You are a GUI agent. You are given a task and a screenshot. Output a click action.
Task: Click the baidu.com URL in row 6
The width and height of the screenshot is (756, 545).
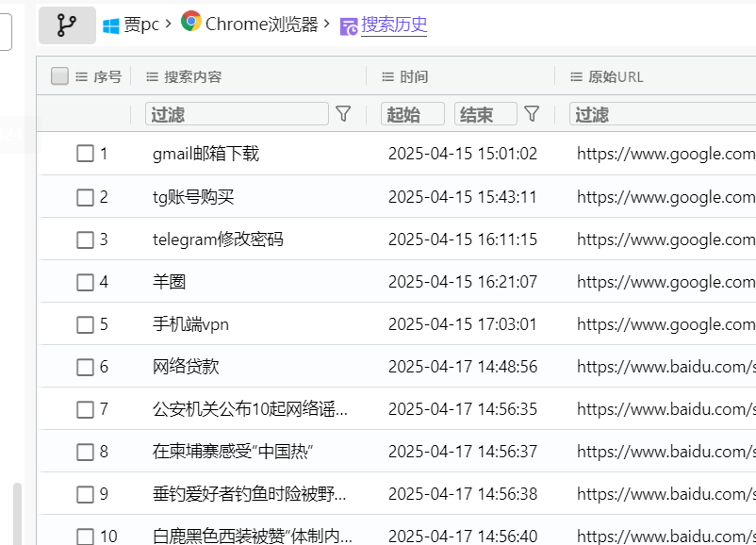click(666, 367)
